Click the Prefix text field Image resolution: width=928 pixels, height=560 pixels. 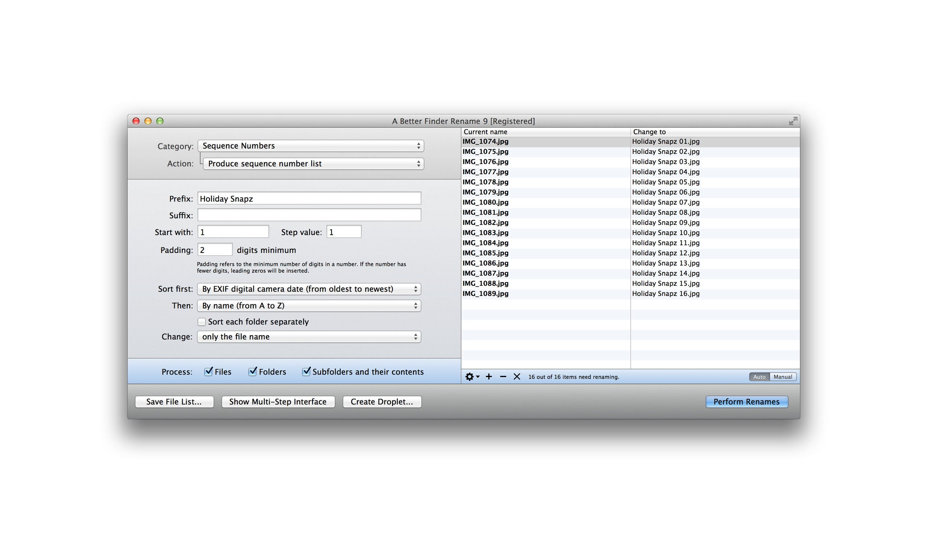pos(309,198)
